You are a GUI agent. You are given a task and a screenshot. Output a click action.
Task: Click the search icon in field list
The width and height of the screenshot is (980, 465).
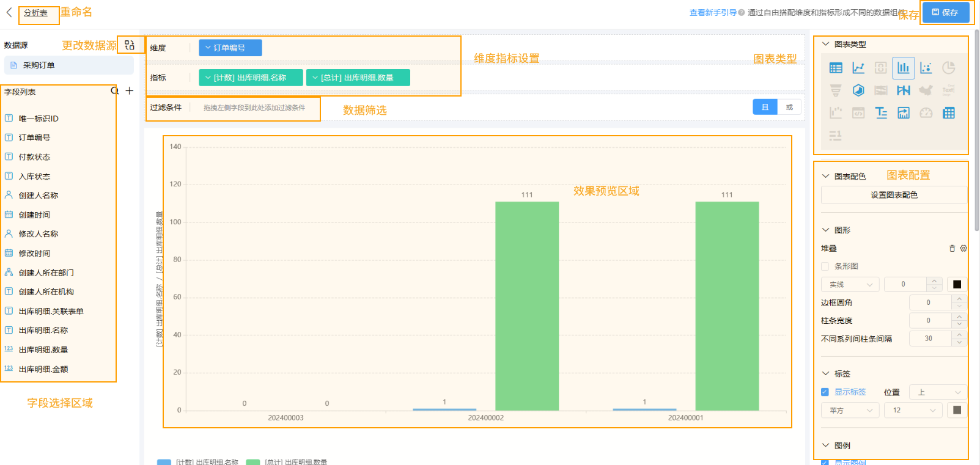click(114, 91)
